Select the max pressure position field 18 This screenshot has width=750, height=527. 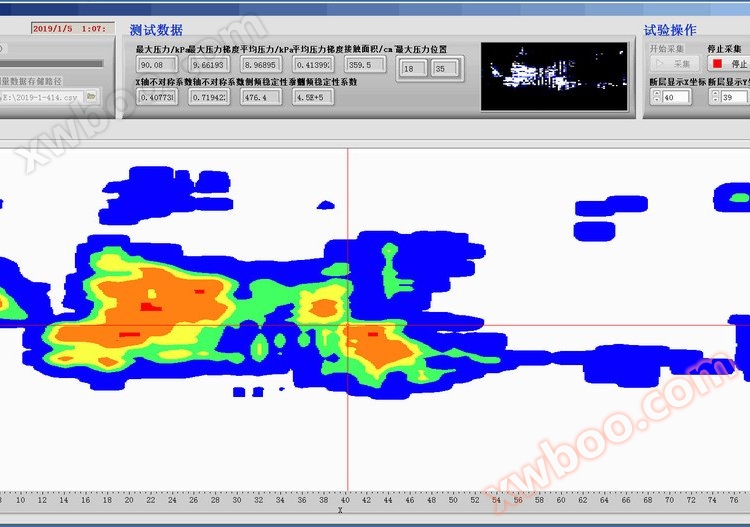(410, 68)
